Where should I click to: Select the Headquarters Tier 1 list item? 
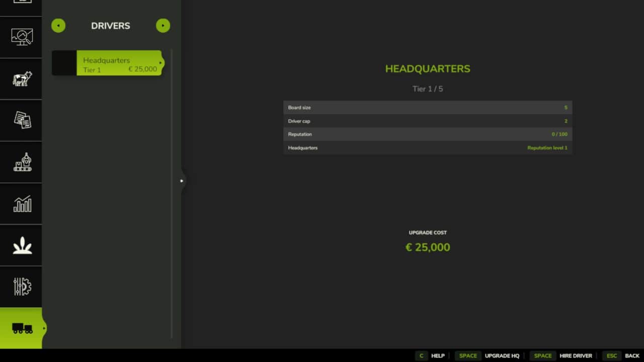(x=108, y=63)
